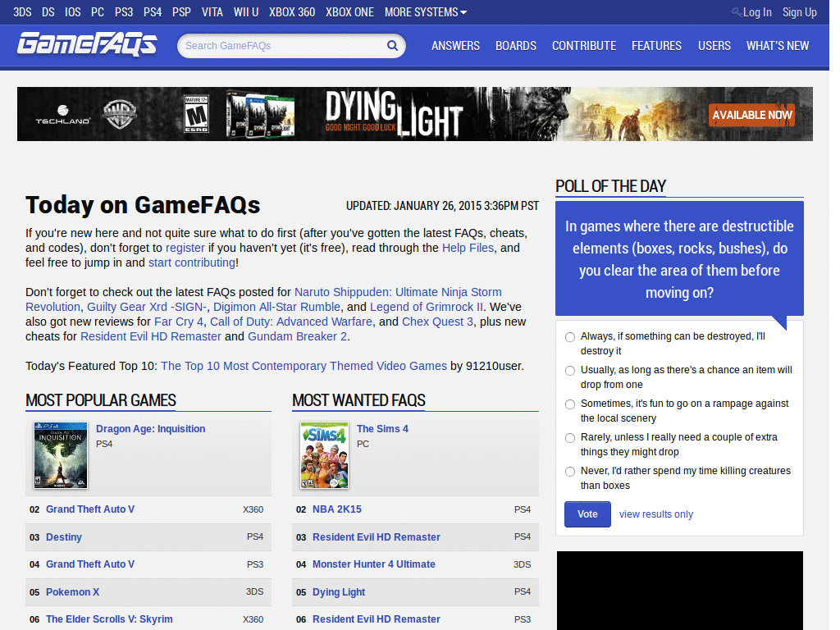This screenshot has height=630, width=840.
Task: Open the Xbox 360 system tab
Action: tap(292, 12)
